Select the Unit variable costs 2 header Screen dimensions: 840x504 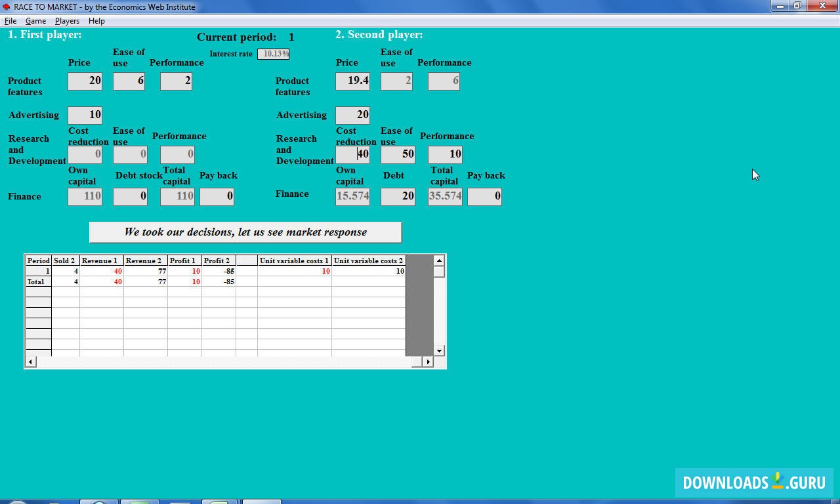click(x=369, y=261)
